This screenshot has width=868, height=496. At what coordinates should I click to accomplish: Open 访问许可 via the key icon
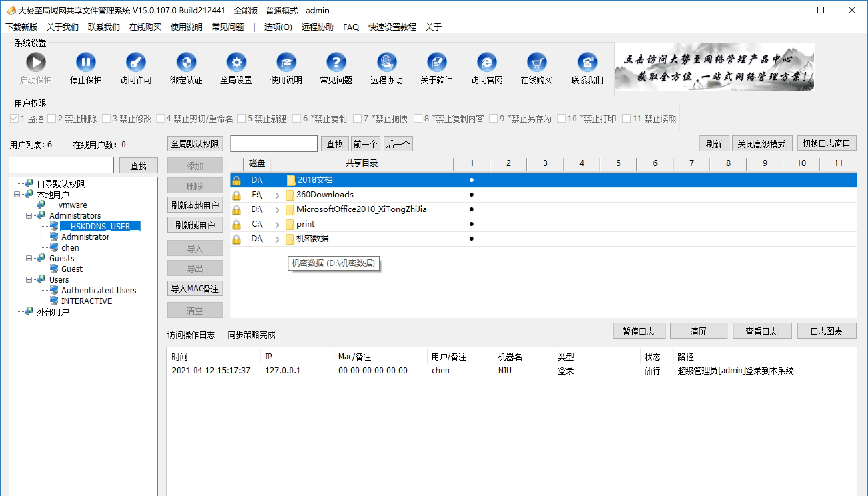(136, 62)
